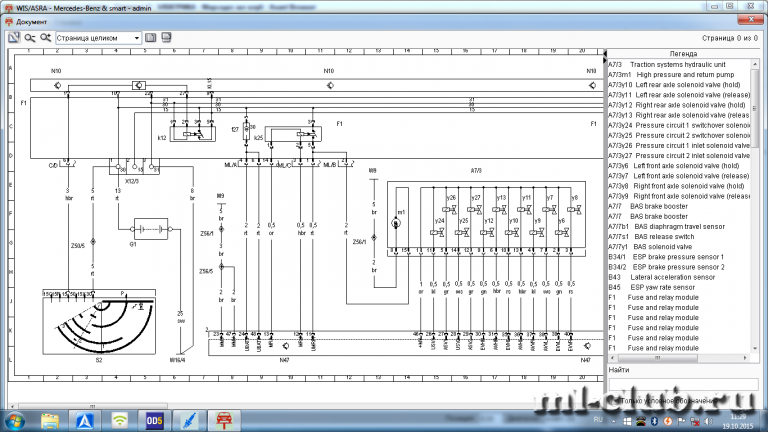The image size is (768, 432).
Task: Click the diagram pane horizontal scrollbar thumb
Action: [93, 406]
